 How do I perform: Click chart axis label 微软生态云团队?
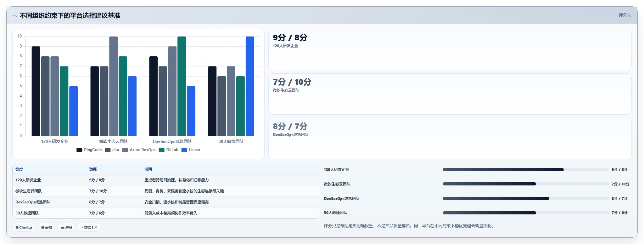tap(113, 142)
